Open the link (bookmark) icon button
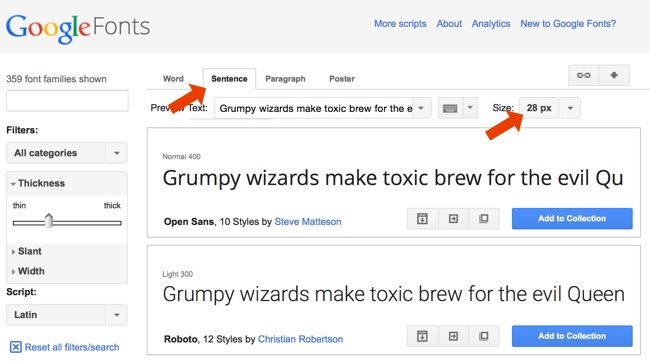Screen dimensions: 650x362 click(x=584, y=75)
